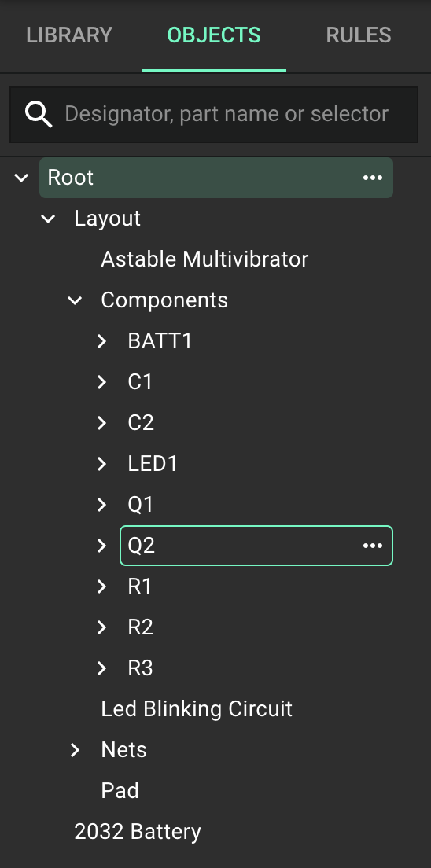Screen dimensions: 431x868
Task: Select the Objects tab
Action: click(x=214, y=35)
